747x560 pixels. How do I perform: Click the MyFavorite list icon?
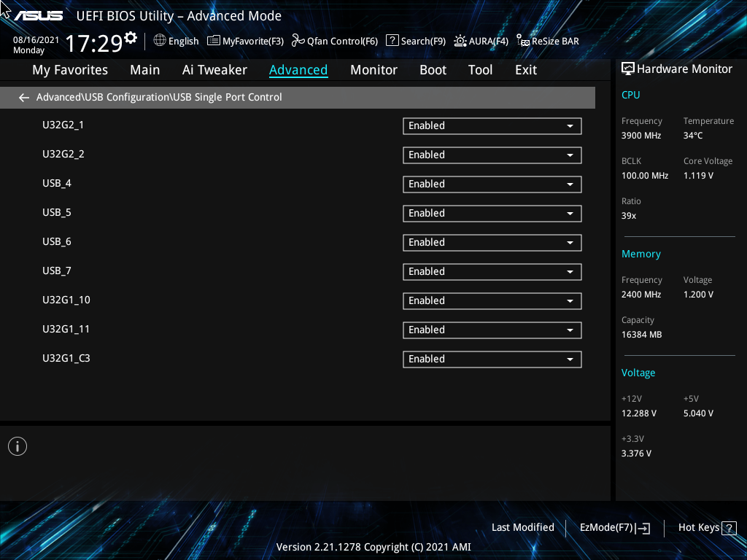[214, 41]
